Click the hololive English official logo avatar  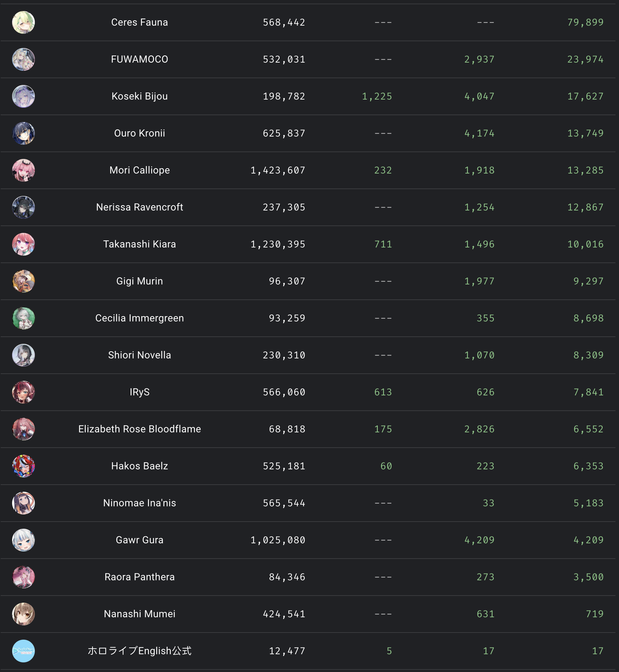point(23,651)
